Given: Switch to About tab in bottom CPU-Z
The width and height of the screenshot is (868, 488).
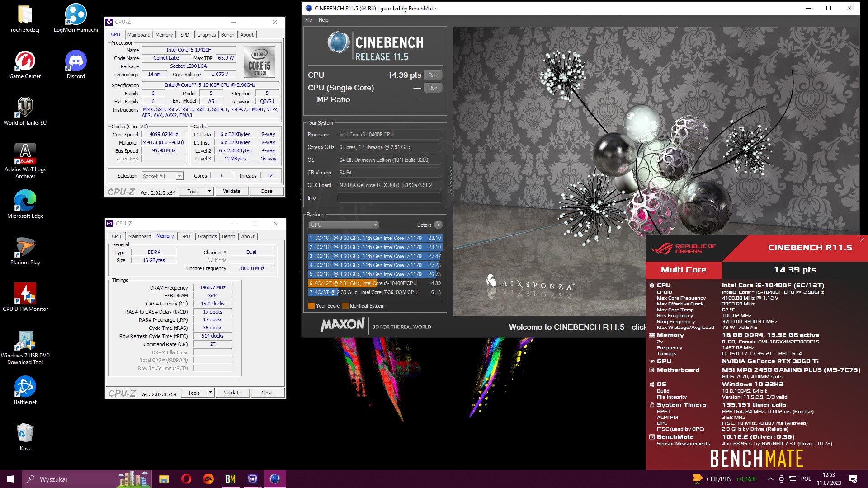Looking at the screenshot, I should 248,236.
